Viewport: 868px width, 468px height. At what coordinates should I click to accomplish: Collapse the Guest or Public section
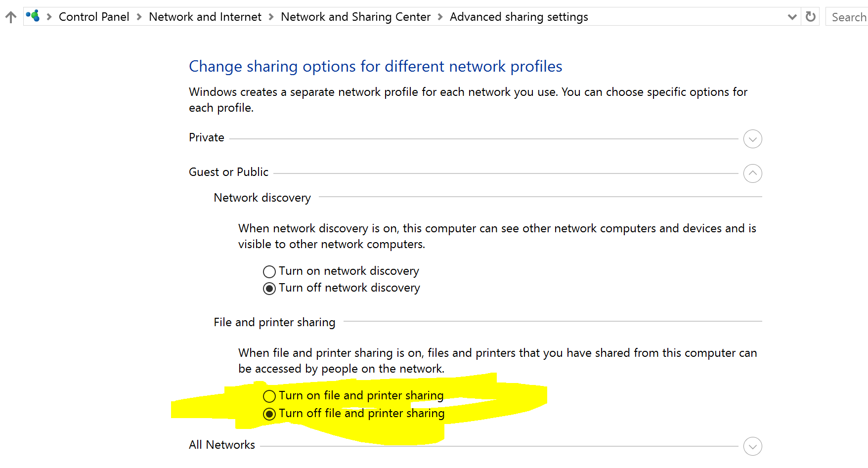[x=752, y=173]
